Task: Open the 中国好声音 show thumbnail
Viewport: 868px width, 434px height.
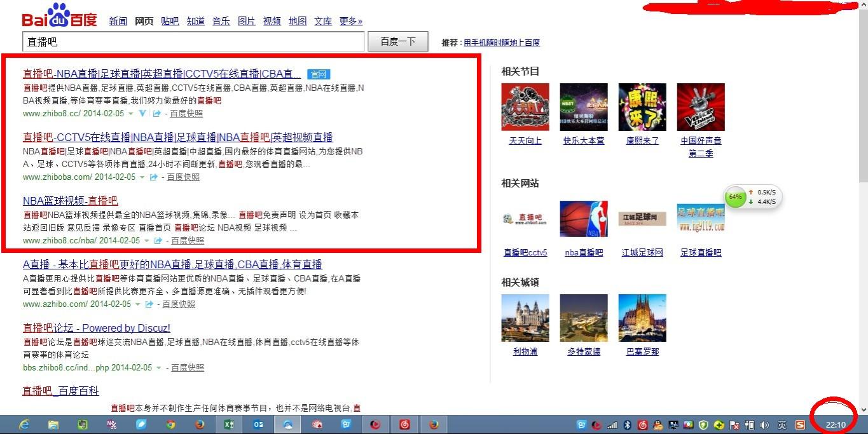Action: [701, 107]
